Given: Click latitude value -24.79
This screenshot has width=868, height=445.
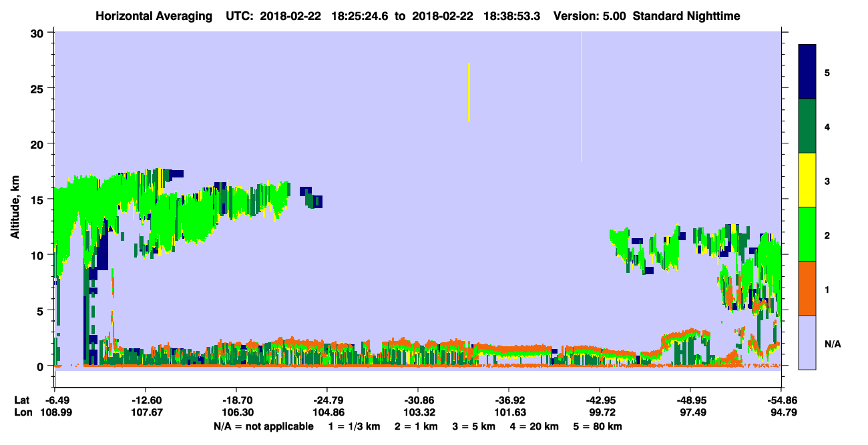Looking at the screenshot, I should tap(327, 400).
